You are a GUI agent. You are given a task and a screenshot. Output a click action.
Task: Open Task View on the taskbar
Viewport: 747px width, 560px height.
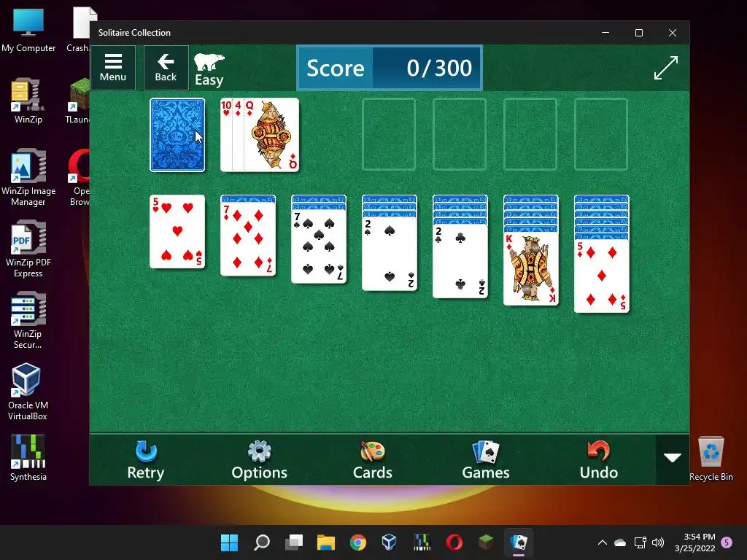click(x=294, y=542)
